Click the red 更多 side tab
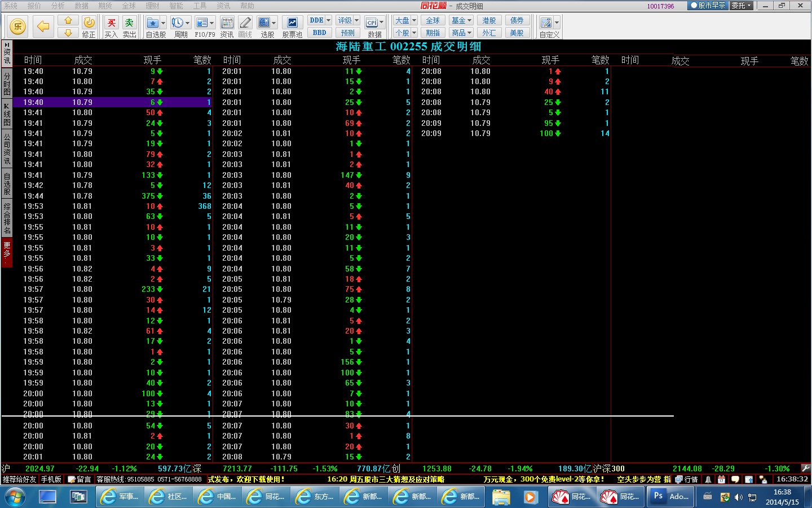812x508 pixels. [7, 253]
